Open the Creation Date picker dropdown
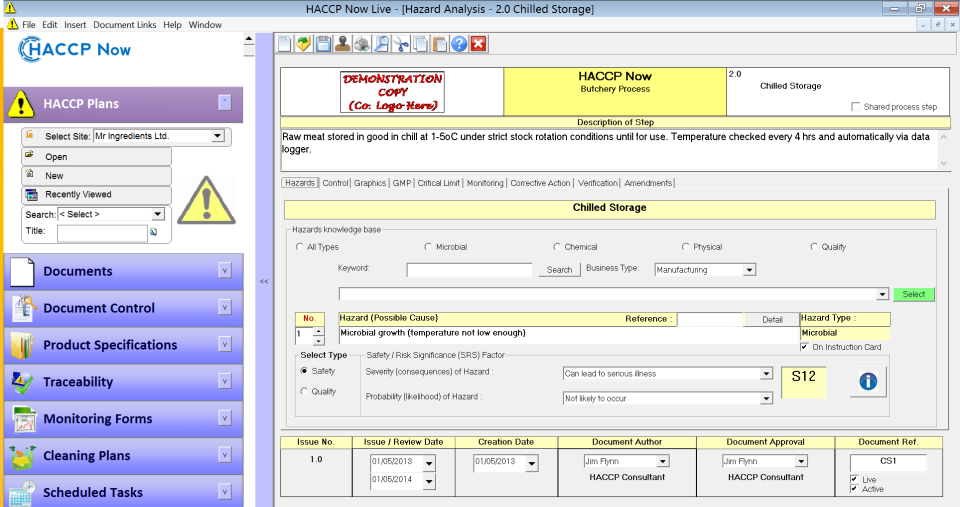This screenshot has height=507, width=960. (531, 464)
